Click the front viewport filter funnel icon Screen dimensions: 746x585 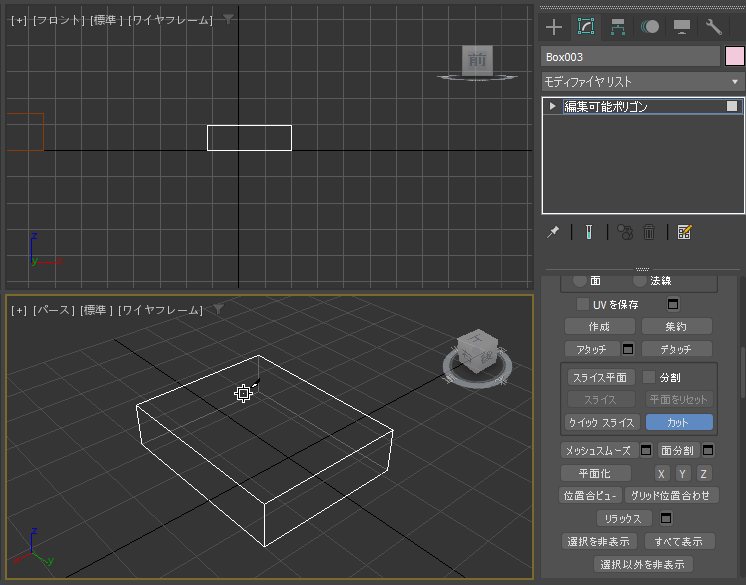coord(228,20)
